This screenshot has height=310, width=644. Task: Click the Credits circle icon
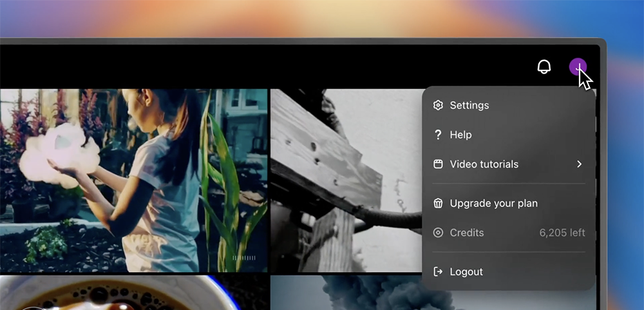(x=438, y=233)
